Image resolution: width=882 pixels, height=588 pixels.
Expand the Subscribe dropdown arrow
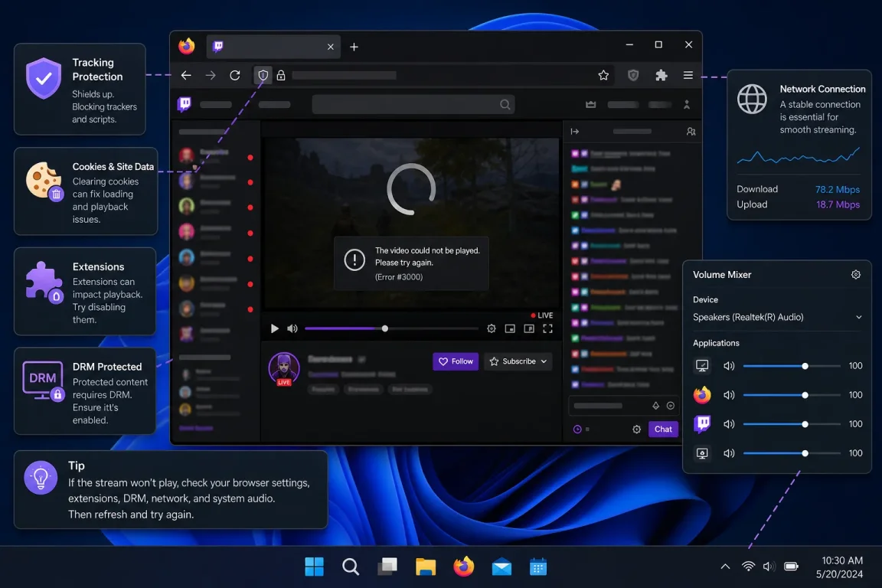pos(544,361)
